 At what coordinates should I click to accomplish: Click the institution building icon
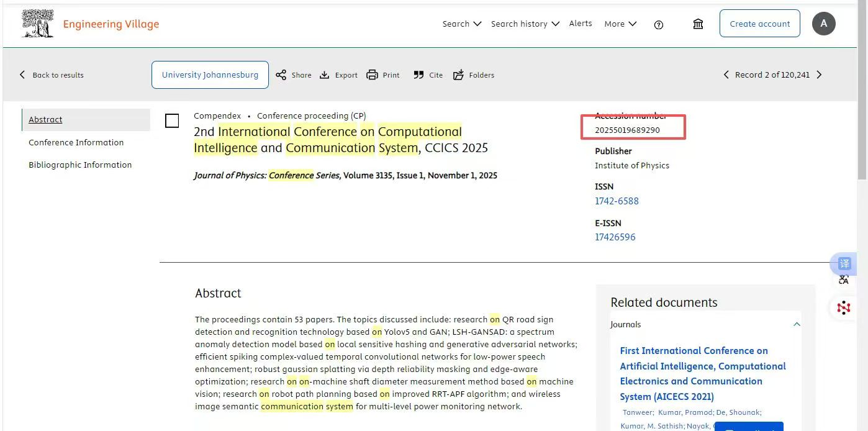pyautogui.click(x=698, y=24)
